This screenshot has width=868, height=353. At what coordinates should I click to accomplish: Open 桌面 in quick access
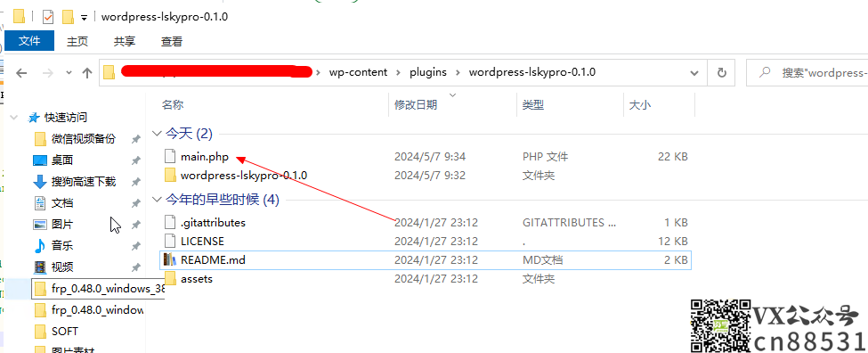point(62,160)
